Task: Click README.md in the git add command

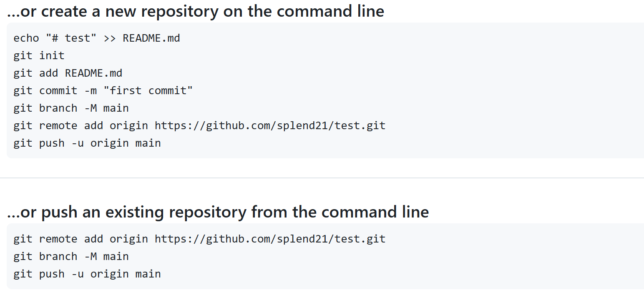Action: [x=93, y=73]
